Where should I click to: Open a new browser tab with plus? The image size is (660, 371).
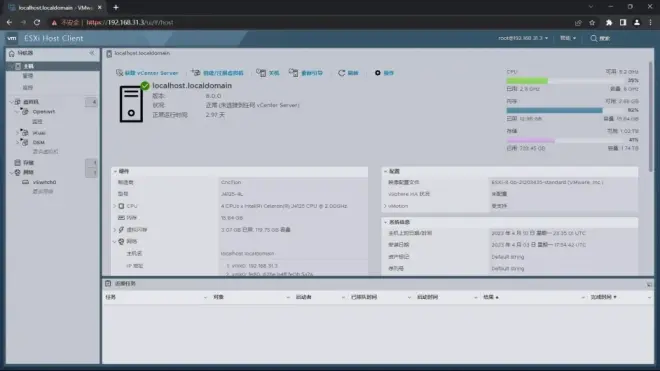pos(116,7)
